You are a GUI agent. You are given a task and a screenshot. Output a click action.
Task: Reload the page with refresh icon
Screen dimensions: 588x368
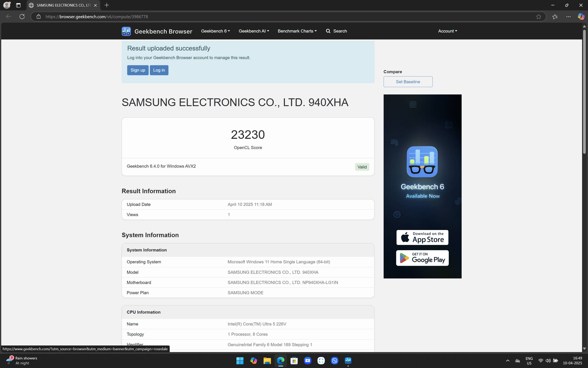[22, 17]
